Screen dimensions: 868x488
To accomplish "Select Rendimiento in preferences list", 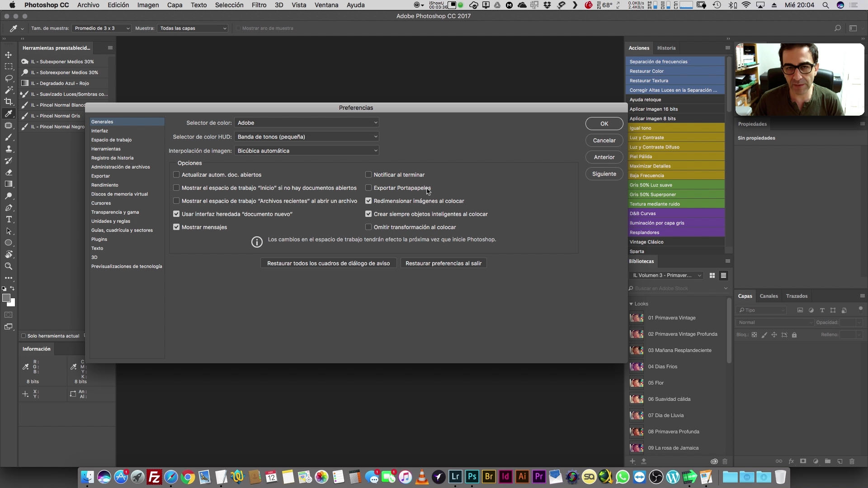I will coord(104,185).
